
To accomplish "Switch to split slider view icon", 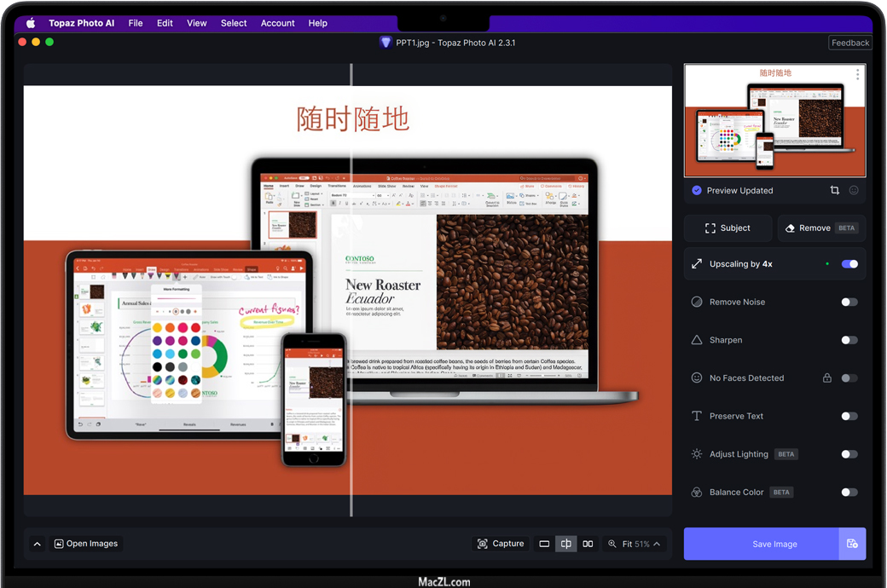I will click(565, 544).
